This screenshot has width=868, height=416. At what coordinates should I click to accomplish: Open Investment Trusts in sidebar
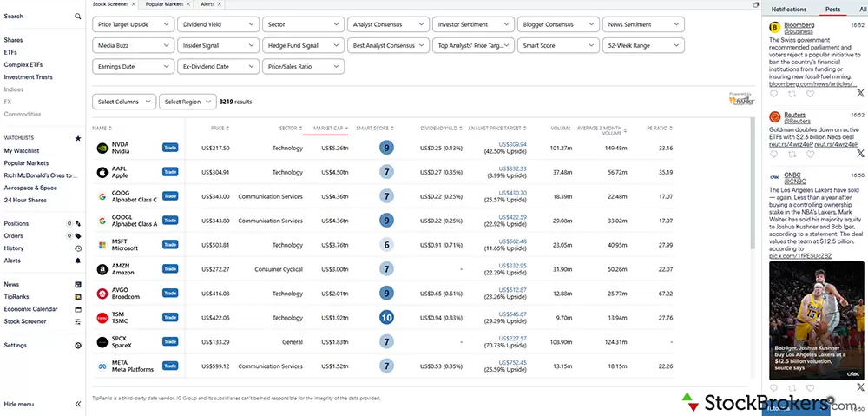(29, 77)
